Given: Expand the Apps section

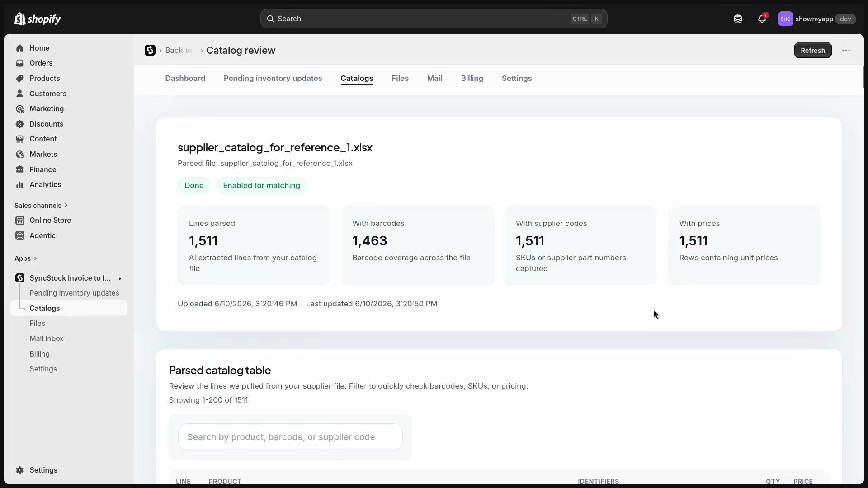Looking at the screenshot, I should point(26,258).
